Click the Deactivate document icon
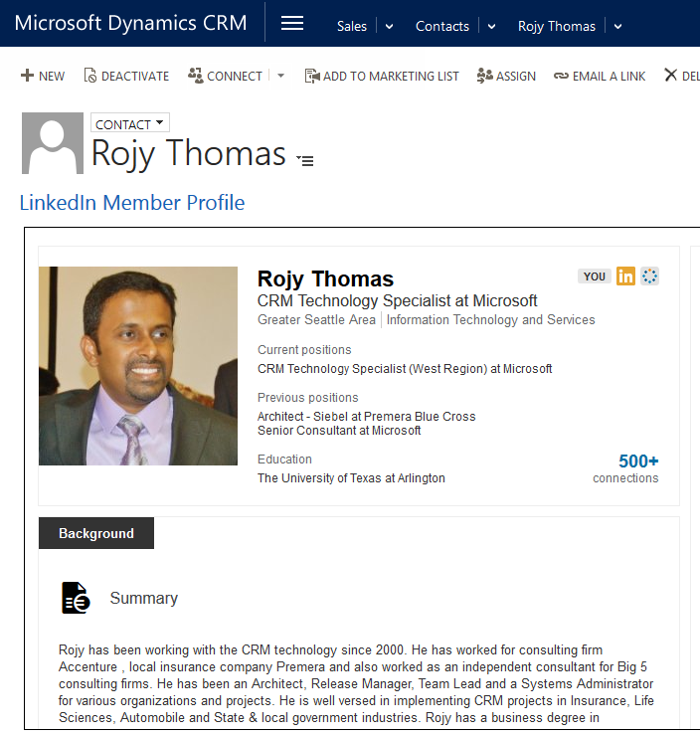 (89, 76)
